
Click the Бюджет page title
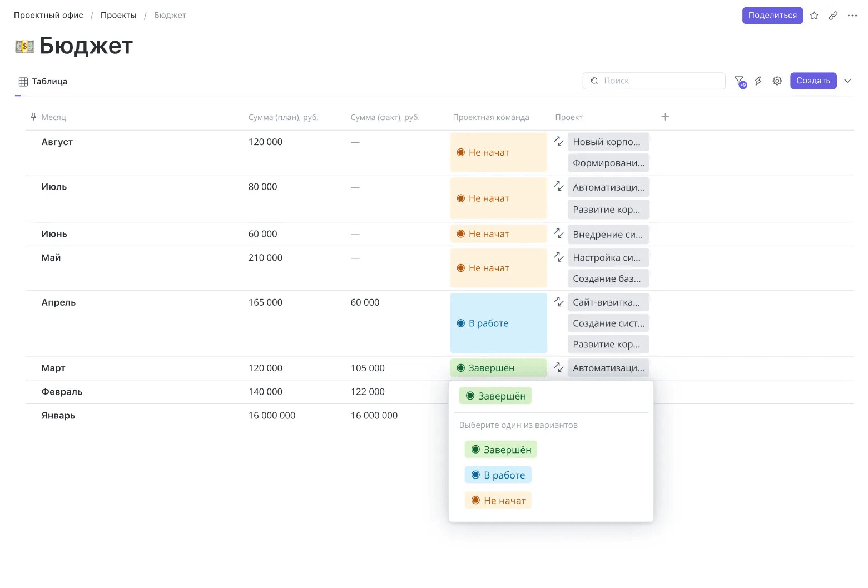point(86,46)
